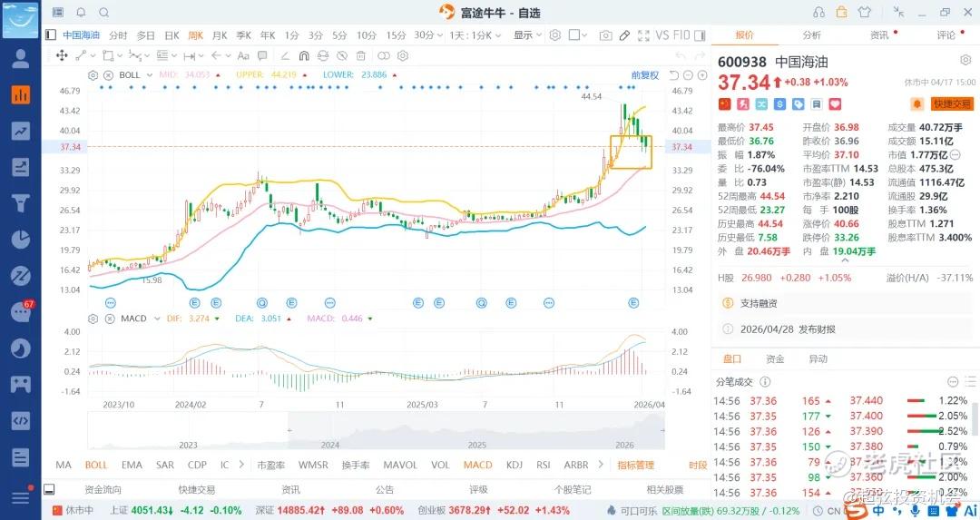The width and height of the screenshot is (980, 520).
Task: Toggle drawing visibility eye-slash icon
Action: click(x=341, y=55)
